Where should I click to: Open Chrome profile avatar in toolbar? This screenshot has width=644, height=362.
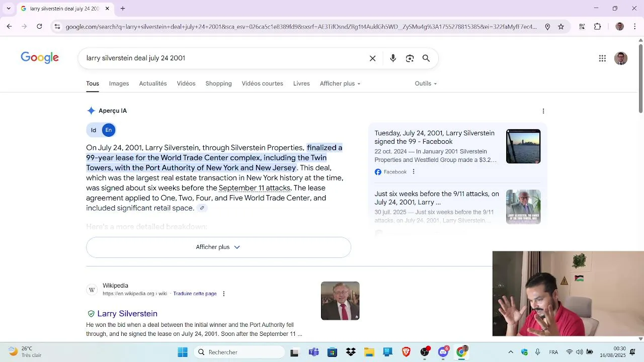[x=620, y=27]
